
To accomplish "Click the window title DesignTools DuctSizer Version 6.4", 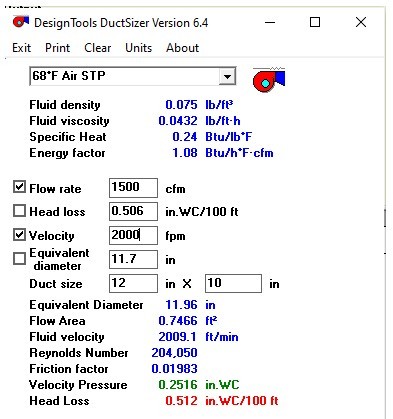I will (121, 23).
